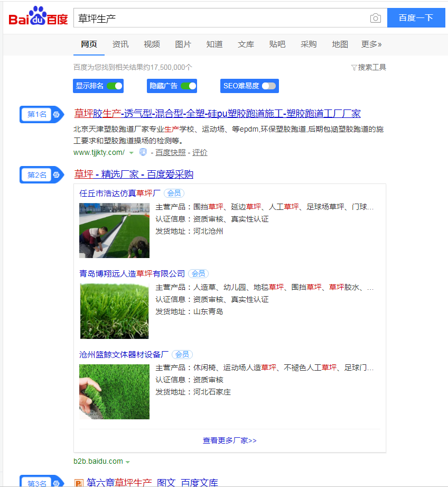Image resolution: width=448 pixels, height=487 pixels.
Task: Open 任丘市浩达仿真草坪厂 link
Action: pyautogui.click(x=120, y=193)
